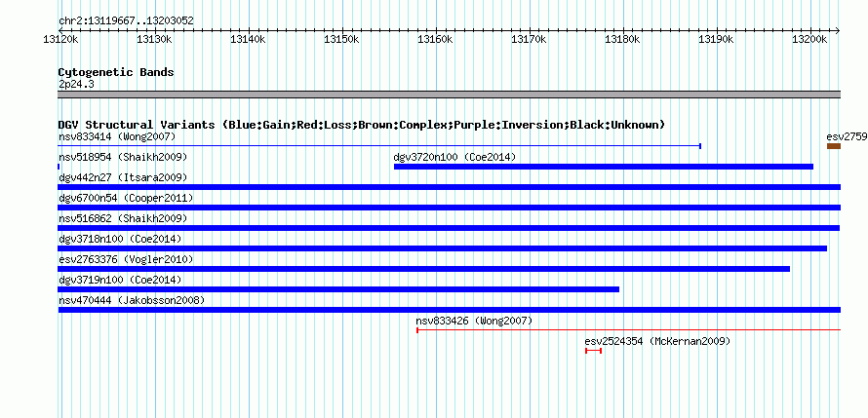
Task: Click the nsv833426 (Wong2007) label
Action: tap(474, 321)
